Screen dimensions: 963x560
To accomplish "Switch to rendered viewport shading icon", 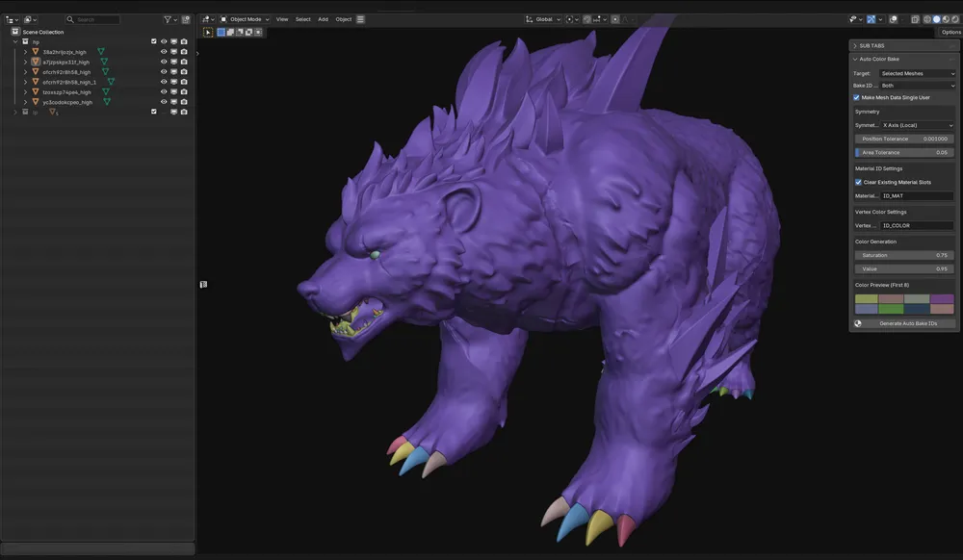I will [x=955, y=19].
